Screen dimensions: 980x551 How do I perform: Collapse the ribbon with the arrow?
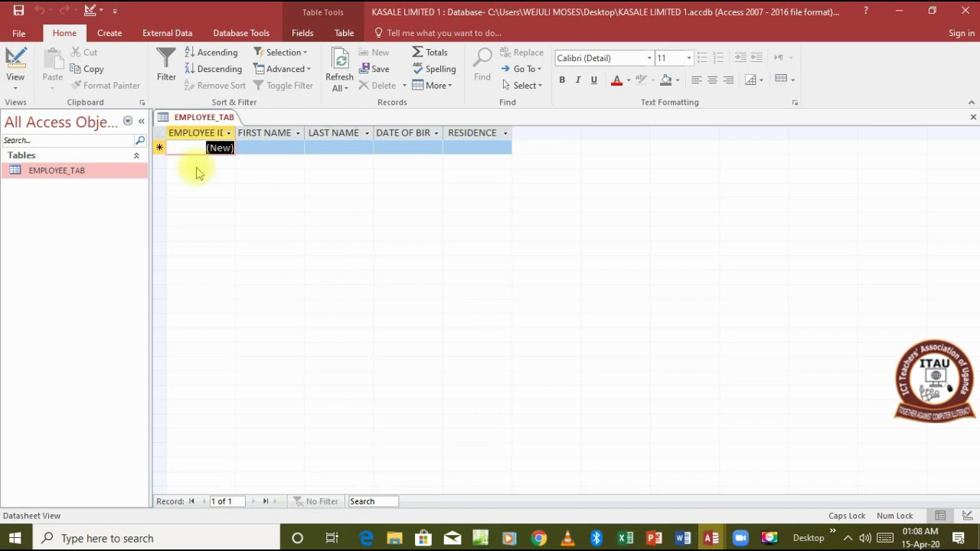(x=972, y=103)
